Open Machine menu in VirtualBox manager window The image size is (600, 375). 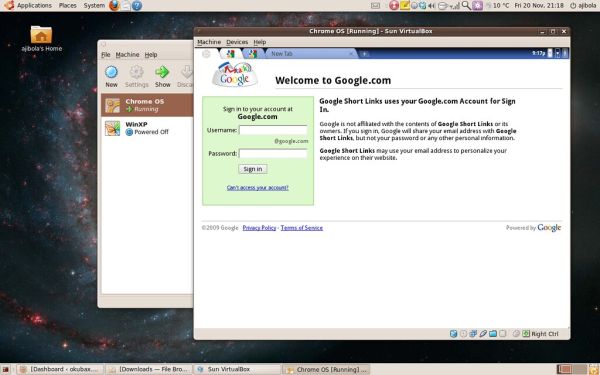(127, 55)
